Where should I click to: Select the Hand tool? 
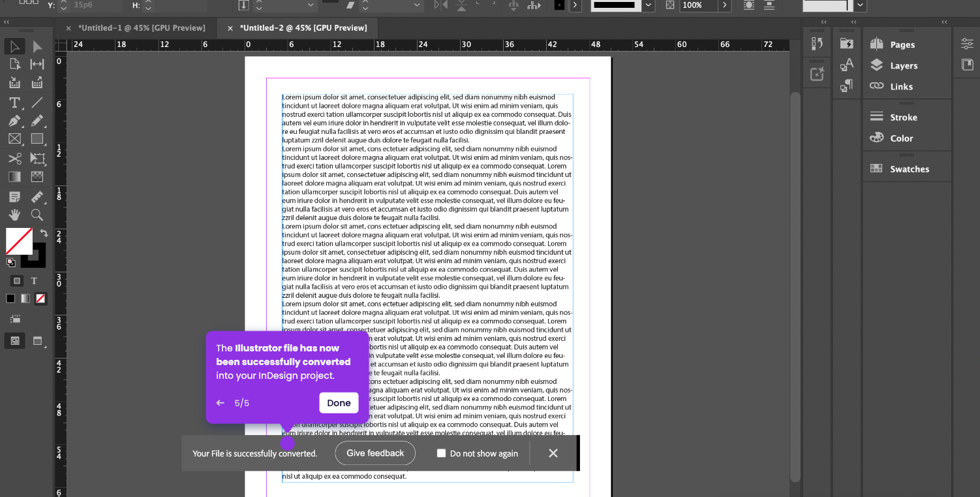pos(14,215)
